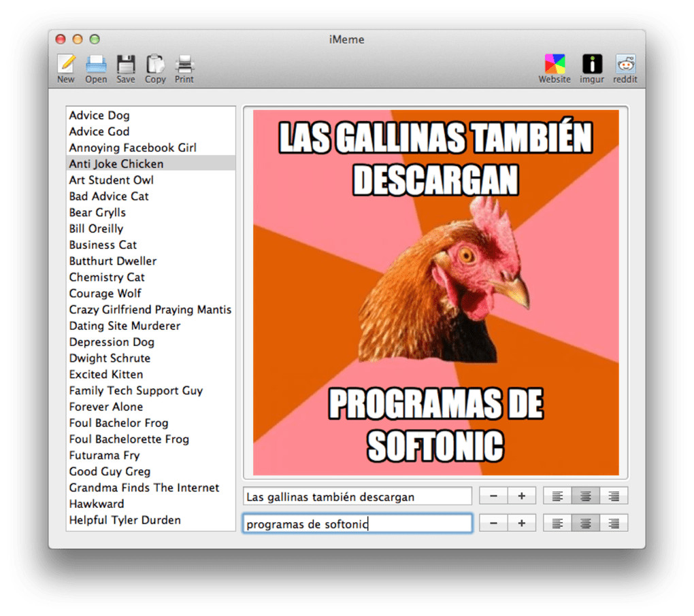
Task: Select Crazy Girlfriend Praying Mantis
Action: click(150, 309)
